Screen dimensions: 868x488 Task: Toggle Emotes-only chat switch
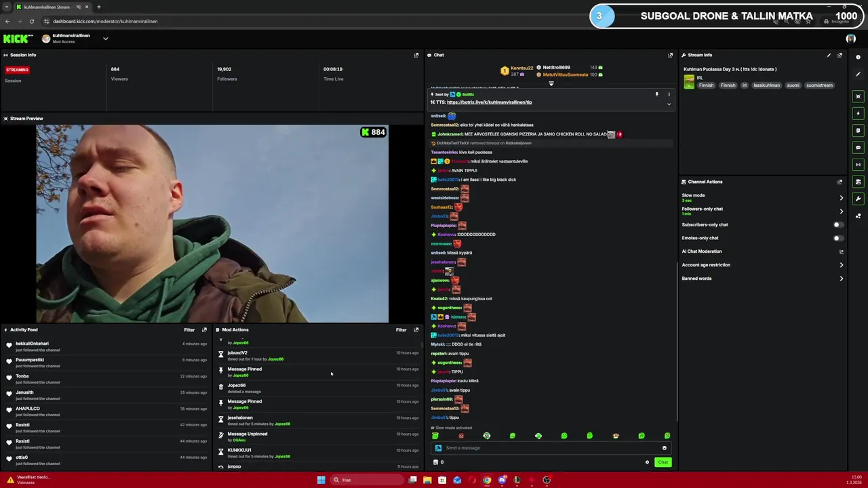pyautogui.click(x=839, y=238)
